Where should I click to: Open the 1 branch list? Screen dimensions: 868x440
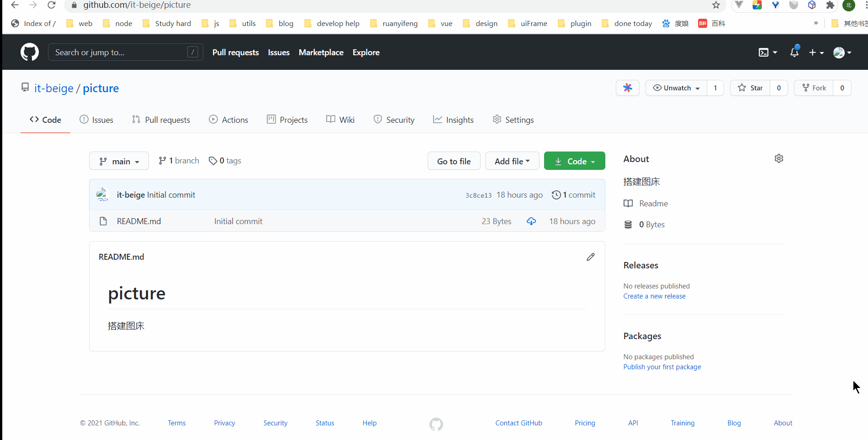click(x=179, y=161)
